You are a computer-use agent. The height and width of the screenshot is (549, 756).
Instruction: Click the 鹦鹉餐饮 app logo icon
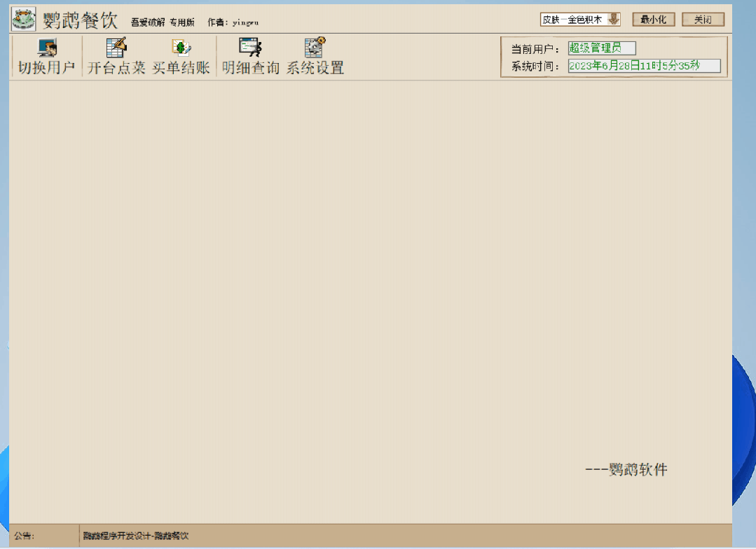23,20
